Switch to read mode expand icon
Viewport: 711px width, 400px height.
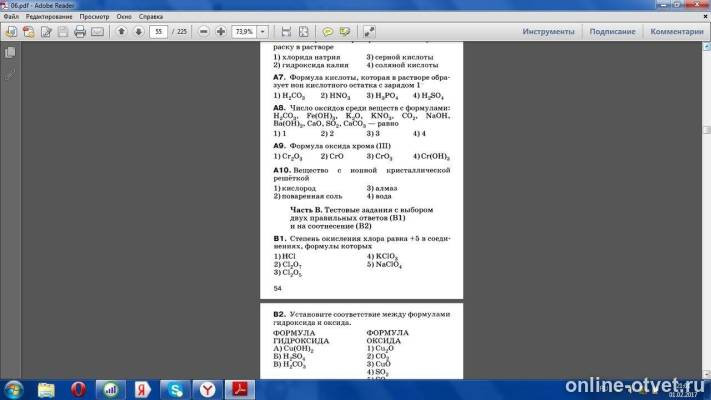coord(369,32)
